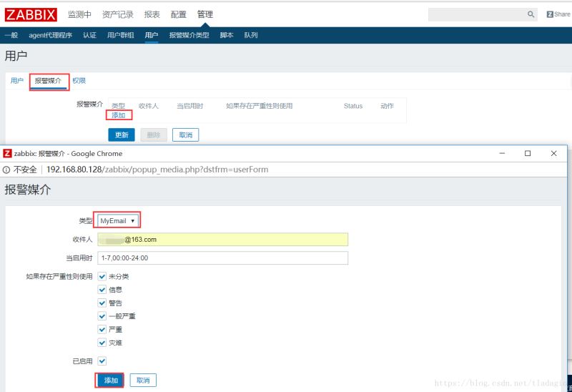Toggle the 一般严重 severity checkbox
Viewport: 572px width, 392px height.
pos(102,316)
